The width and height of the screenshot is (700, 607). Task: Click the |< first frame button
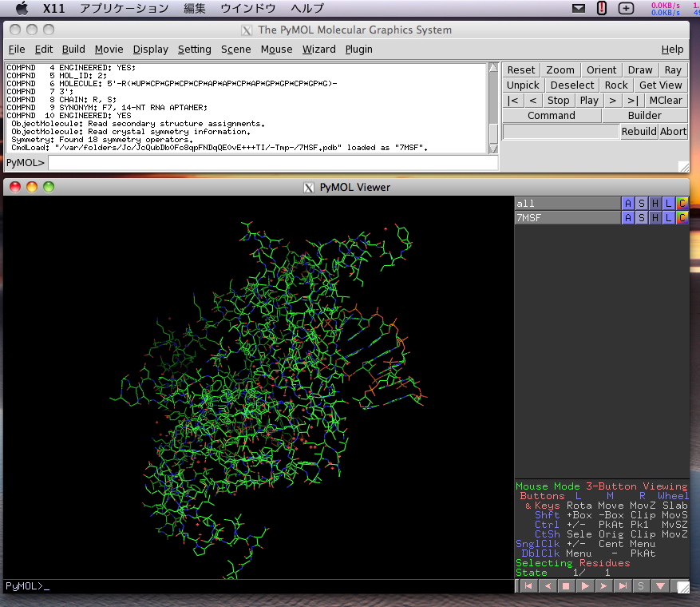point(513,101)
